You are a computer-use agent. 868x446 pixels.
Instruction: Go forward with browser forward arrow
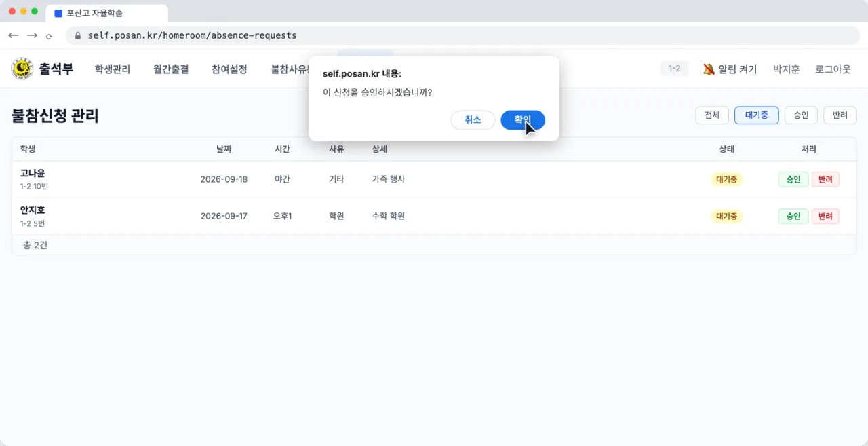coord(32,35)
